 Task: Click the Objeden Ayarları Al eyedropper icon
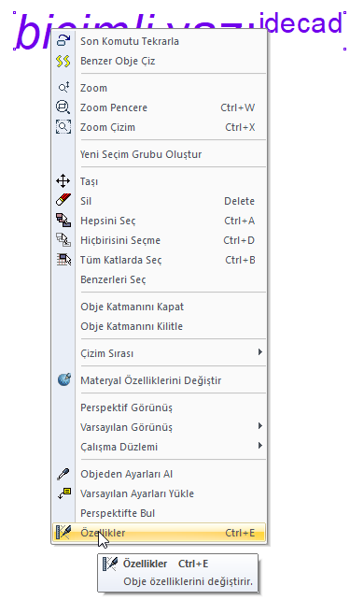pos(63,474)
